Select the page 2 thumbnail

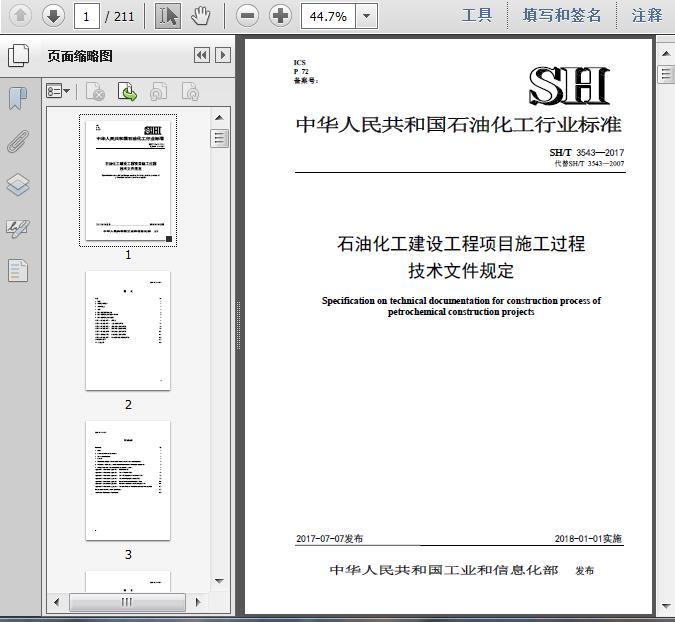click(128, 331)
